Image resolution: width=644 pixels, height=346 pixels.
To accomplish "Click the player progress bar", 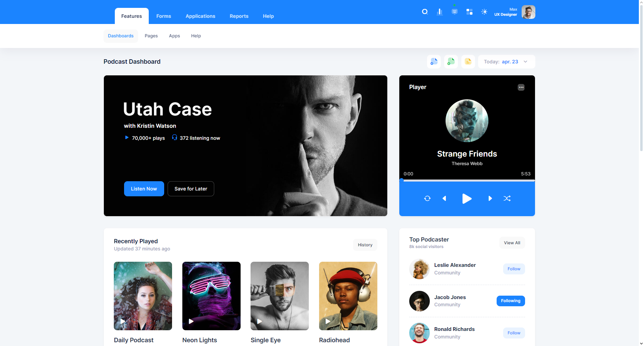I will [x=467, y=180].
